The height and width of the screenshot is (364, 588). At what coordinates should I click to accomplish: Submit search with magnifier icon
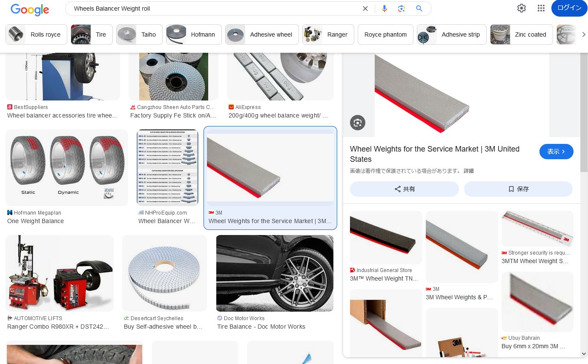coord(419,9)
